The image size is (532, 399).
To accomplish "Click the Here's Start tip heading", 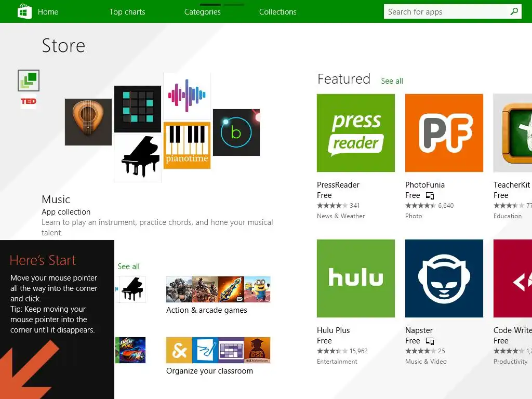I will [x=43, y=260].
